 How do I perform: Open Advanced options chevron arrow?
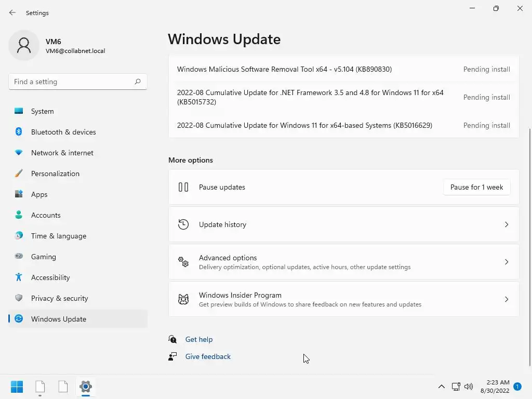tap(507, 262)
